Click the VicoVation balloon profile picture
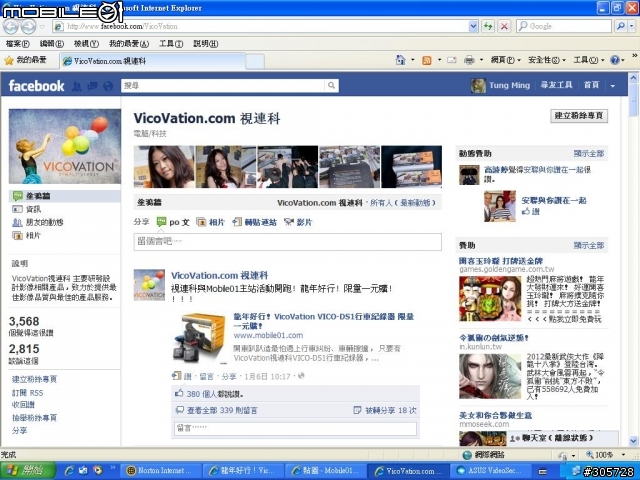 tap(65, 146)
